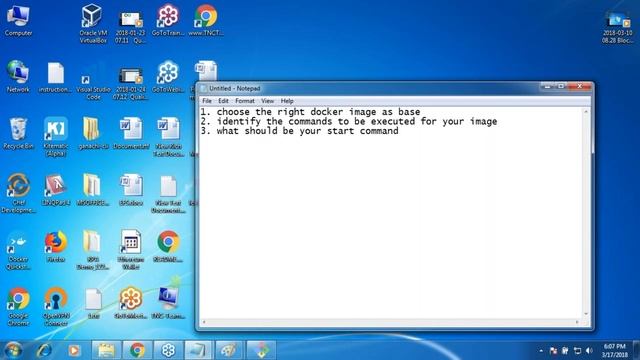Viewport: 640px width, 360px height.
Task: Click the Action Center flag tray icon
Action: coord(553,351)
